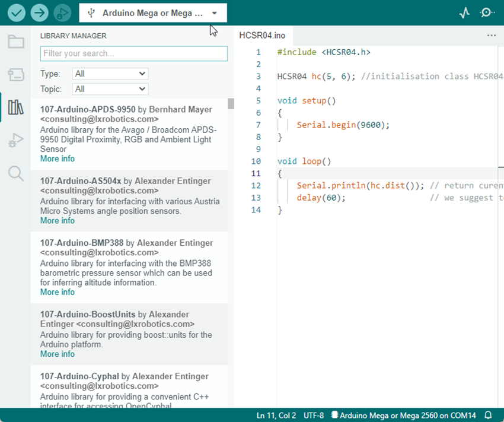504x422 pixels.
Task: Open the Topic filter dropdown
Action: [110, 89]
